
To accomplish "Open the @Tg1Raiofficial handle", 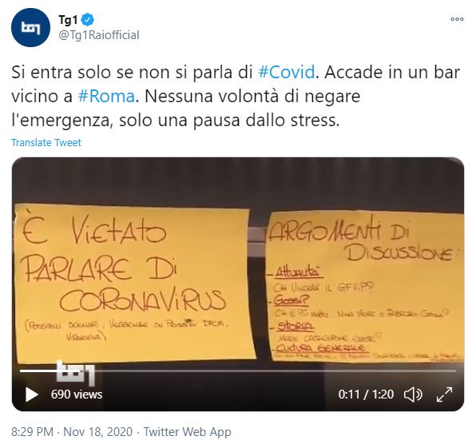I will pos(99,35).
